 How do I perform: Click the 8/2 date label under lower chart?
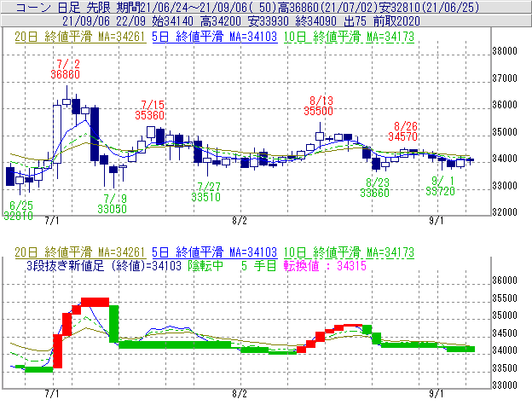[x=240, y=394]
